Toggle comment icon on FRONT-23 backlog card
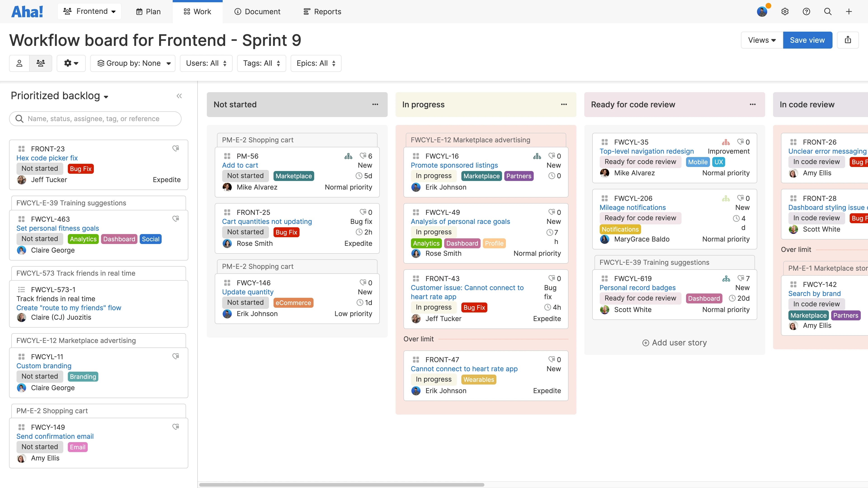 coord(176,148)
